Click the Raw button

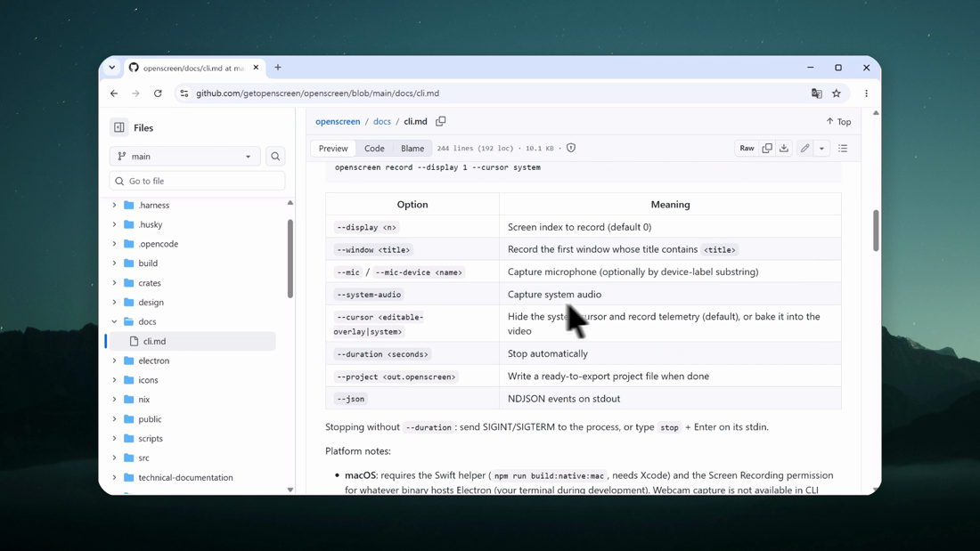click(747, 148)
